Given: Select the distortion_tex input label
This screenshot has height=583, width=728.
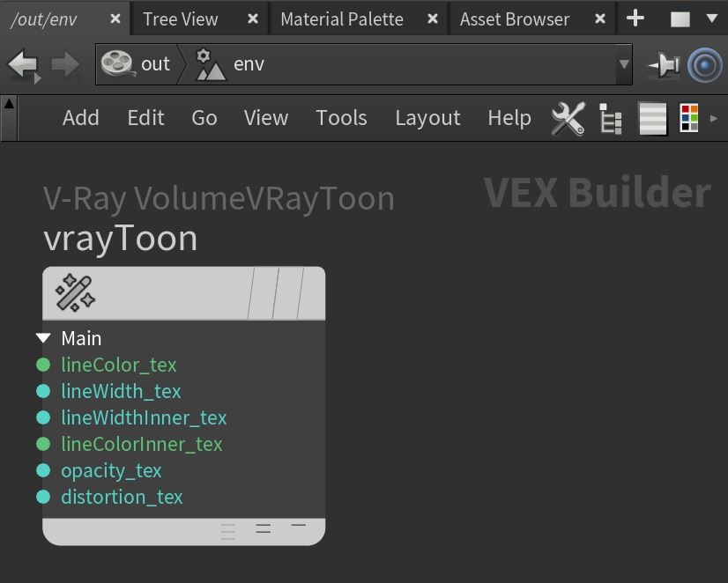Looking at the screenshot, I should 122,498.
